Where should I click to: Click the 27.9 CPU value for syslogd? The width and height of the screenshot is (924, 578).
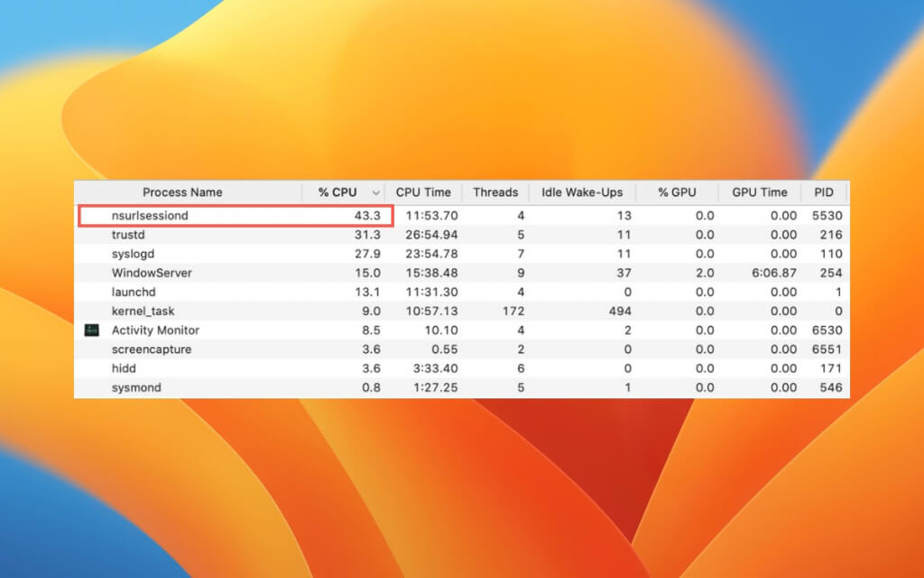367,254
